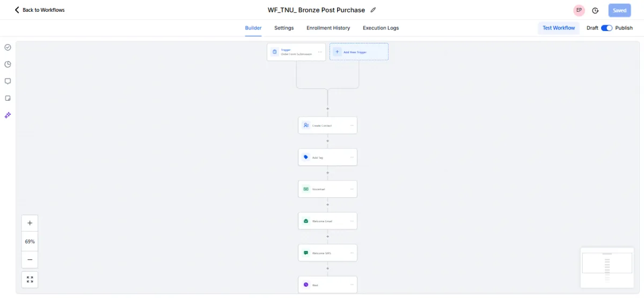Open the AI sparkle assistant icon
This screenshot has width=644, height=298.
point(8,115)
